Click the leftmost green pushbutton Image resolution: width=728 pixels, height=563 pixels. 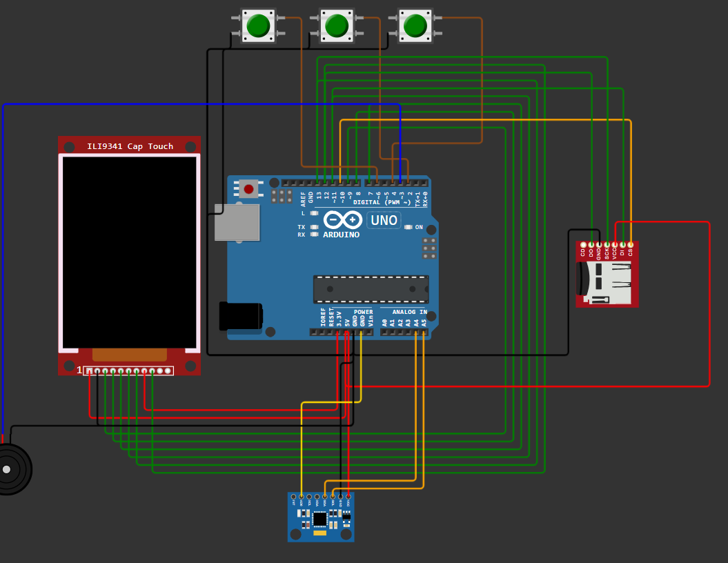[x=258, y=26]
